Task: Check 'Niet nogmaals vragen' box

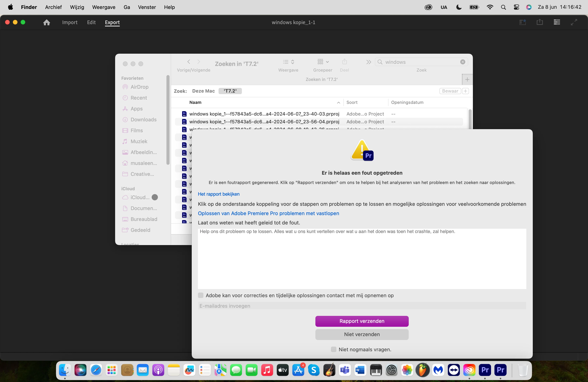Action: 333,349
